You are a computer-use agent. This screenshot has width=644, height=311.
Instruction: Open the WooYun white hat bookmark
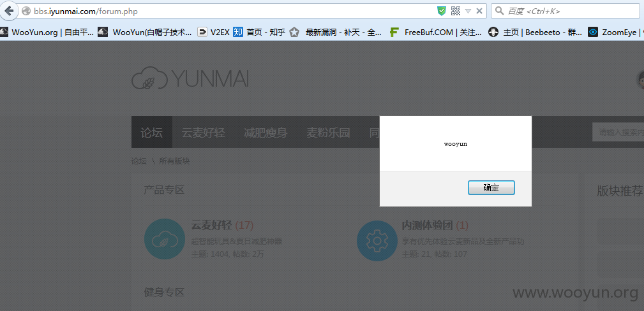(145, 32)
